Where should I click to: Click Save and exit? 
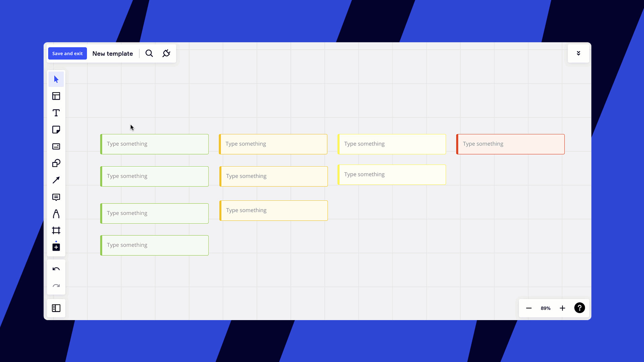coord(67,53)
